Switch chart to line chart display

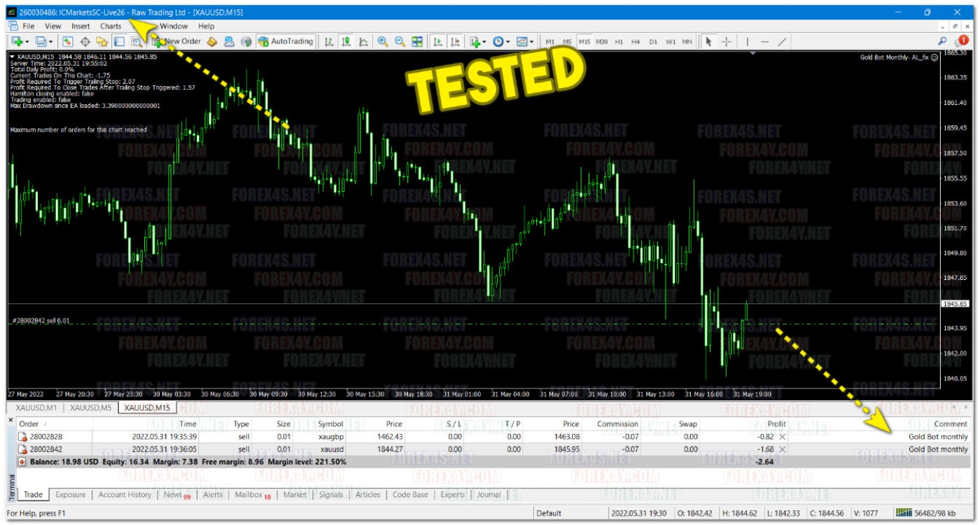pyautogui.click(x=363, y=42)
